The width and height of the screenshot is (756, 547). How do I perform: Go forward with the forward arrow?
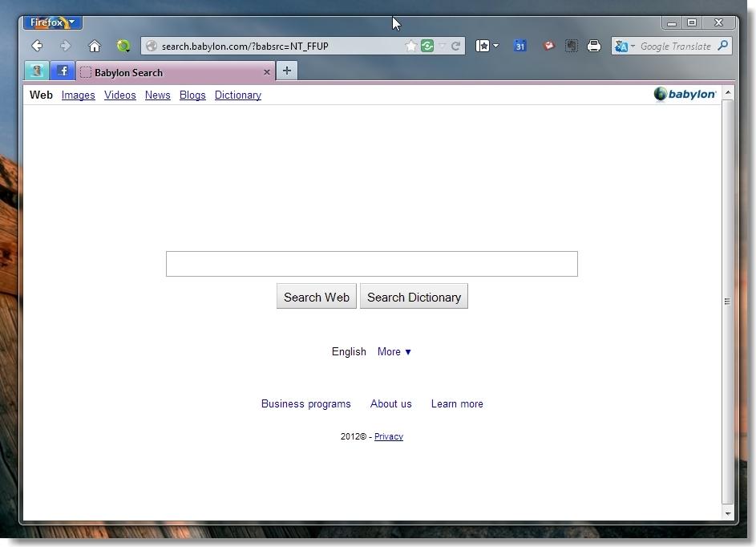pos(65,46)
